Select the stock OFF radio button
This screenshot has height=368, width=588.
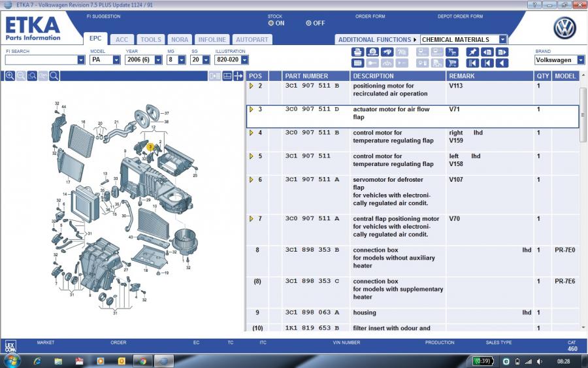click(x=309, y=23)
